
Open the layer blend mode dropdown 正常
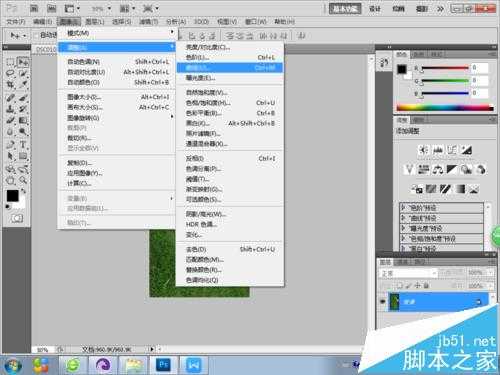(x=408, y=273)
